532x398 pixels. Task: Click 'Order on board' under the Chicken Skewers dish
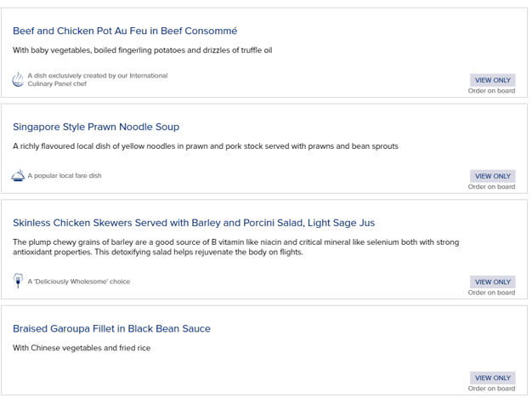point(491,293)
